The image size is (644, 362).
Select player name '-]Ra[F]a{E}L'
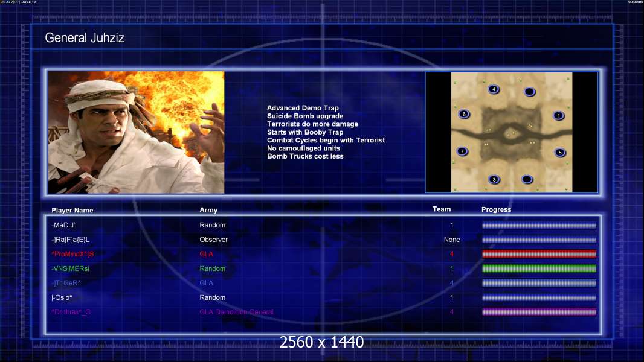tap(70, 240)
